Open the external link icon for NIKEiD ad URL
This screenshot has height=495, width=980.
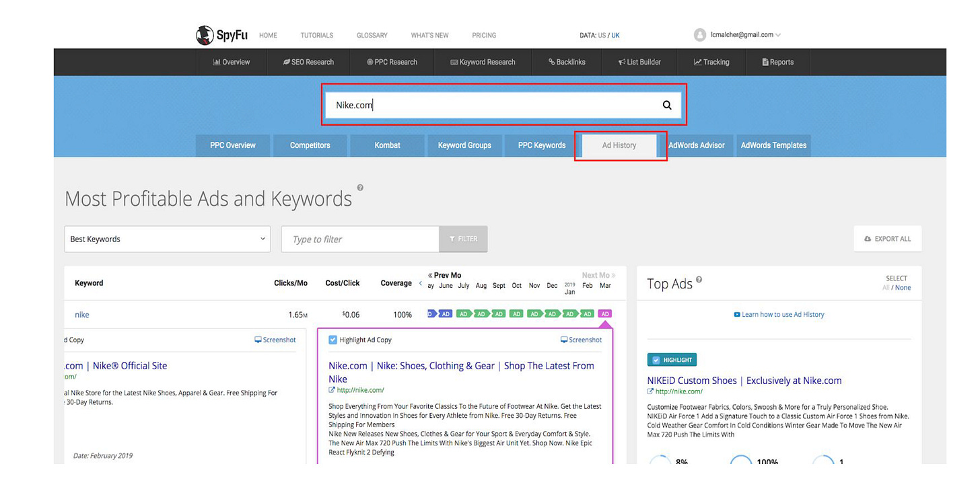650,391
